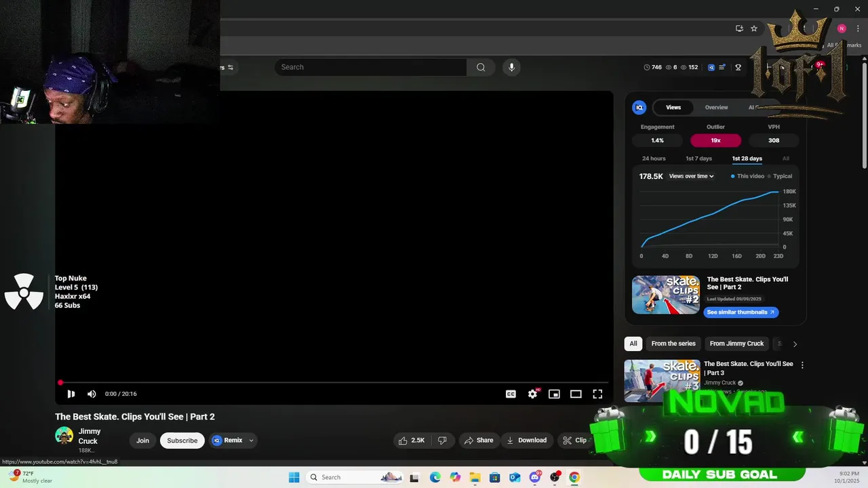
Task: Click in the YouTube search field
Action: 371,67
